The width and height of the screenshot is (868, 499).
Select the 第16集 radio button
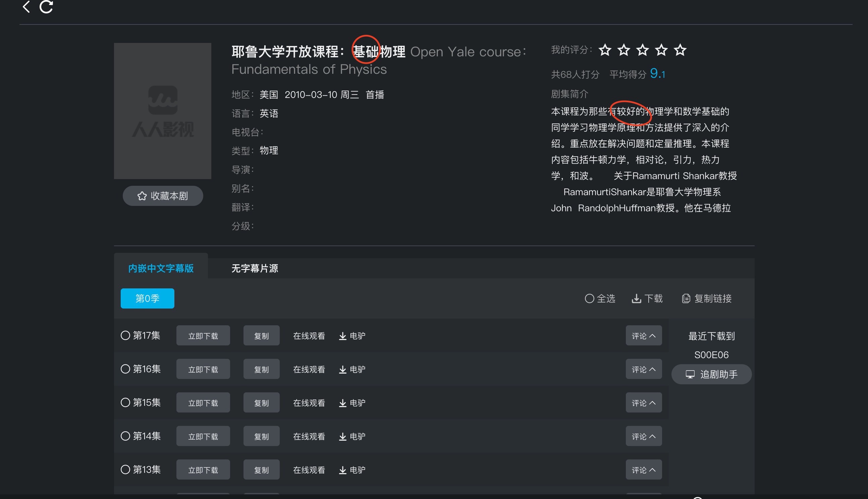coord(125,369)
